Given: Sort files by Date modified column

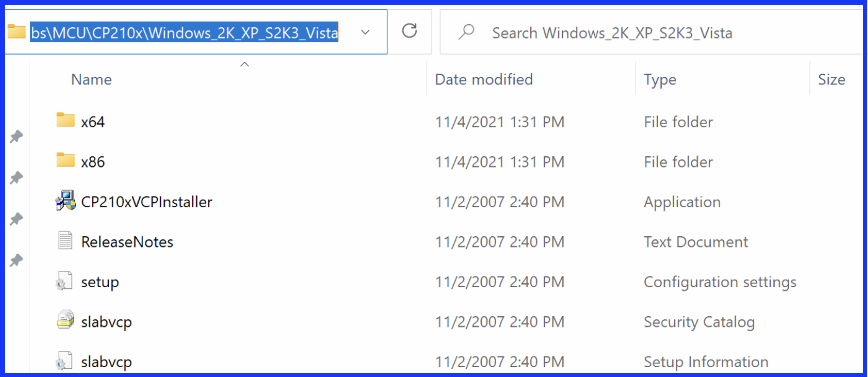Looking at the screenshot, I should coord(484,80).
